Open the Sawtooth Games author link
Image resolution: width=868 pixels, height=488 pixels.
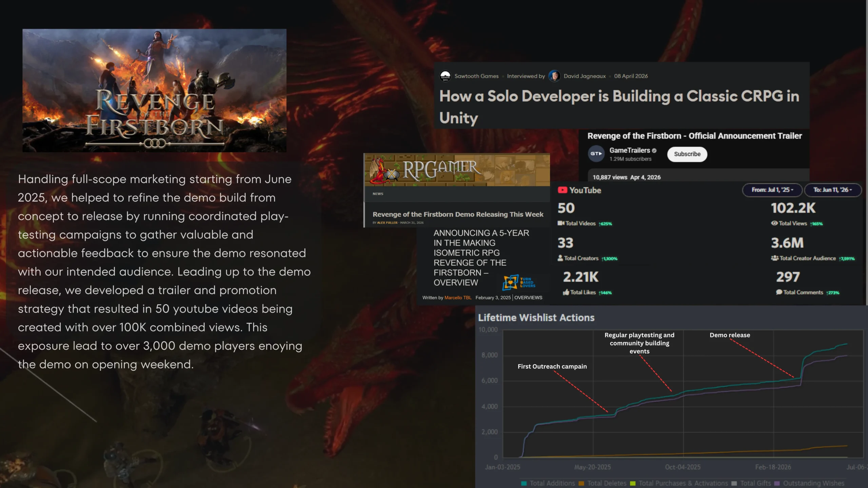click(476, 76)
